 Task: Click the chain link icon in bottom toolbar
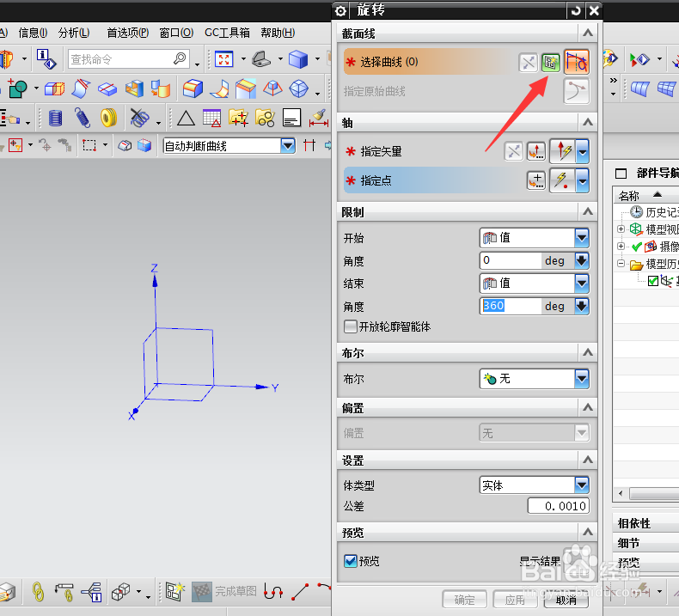point(38,591)
